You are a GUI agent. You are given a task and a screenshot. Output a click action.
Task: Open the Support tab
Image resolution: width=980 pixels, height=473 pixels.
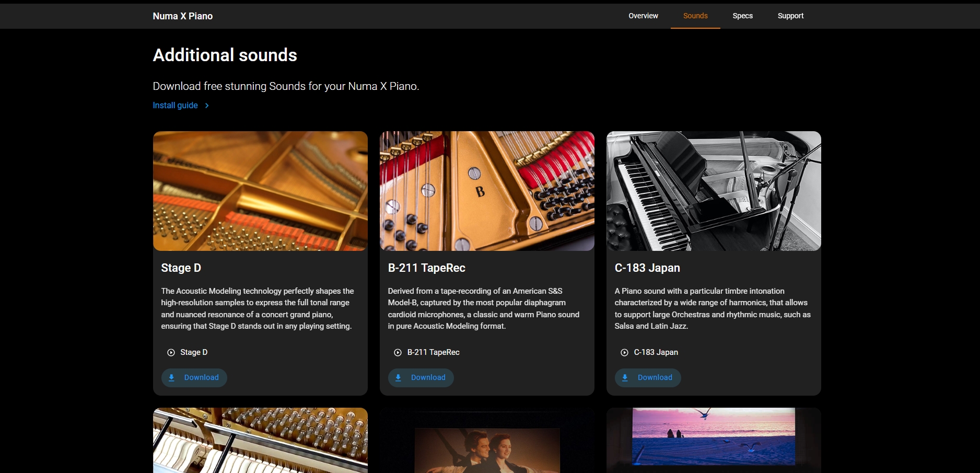click(790, 16)
